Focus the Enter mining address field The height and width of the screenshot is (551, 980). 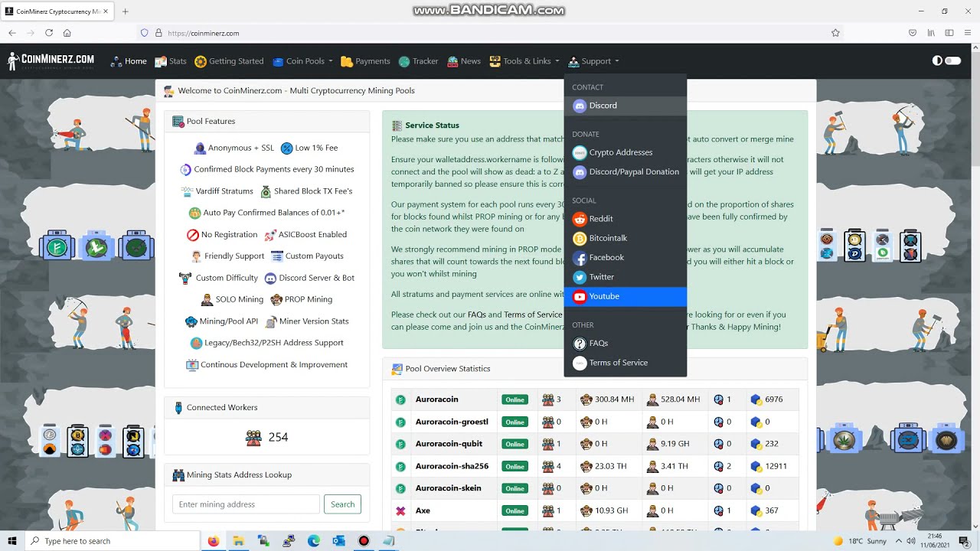(246, 504)
